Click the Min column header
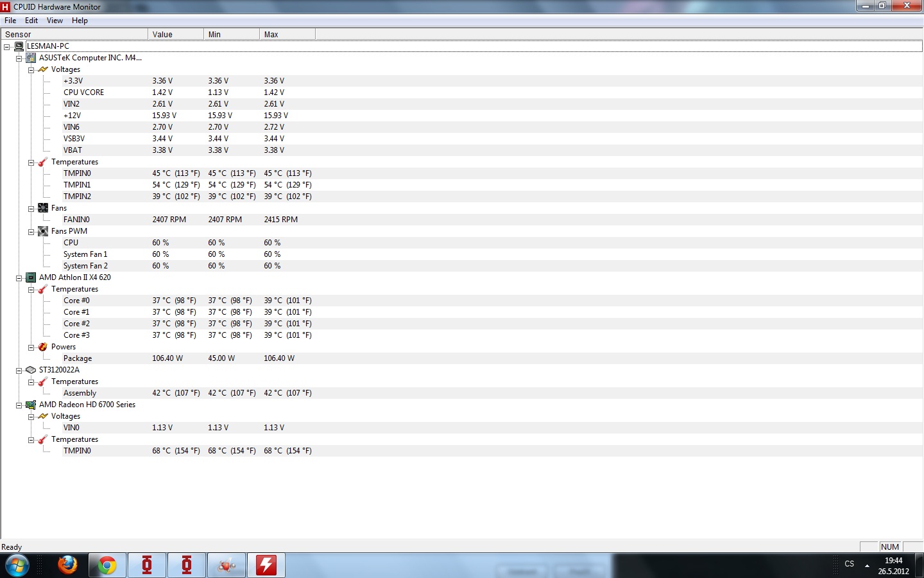 pyautogui.click(x=232, y=34)
